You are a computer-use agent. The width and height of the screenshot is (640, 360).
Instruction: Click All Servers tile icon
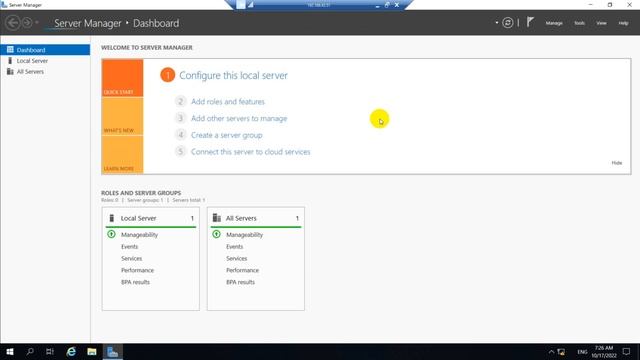tap(217, 218)
